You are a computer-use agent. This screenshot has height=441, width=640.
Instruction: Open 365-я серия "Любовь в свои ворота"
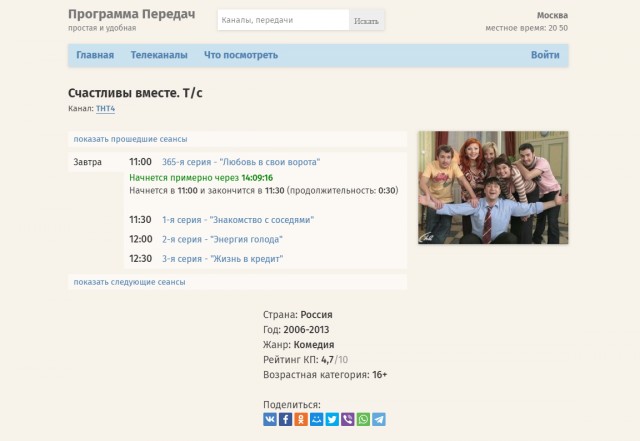(241, 162)
